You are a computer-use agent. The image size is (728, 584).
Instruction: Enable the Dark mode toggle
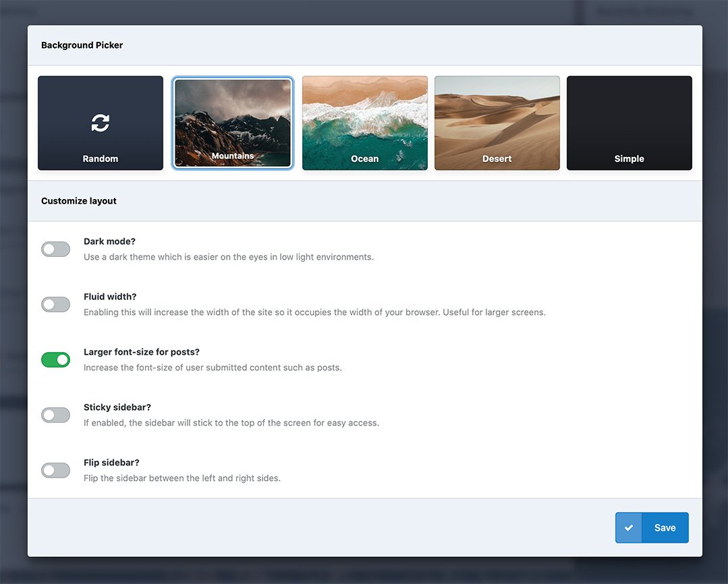click(x=55, y=250)
